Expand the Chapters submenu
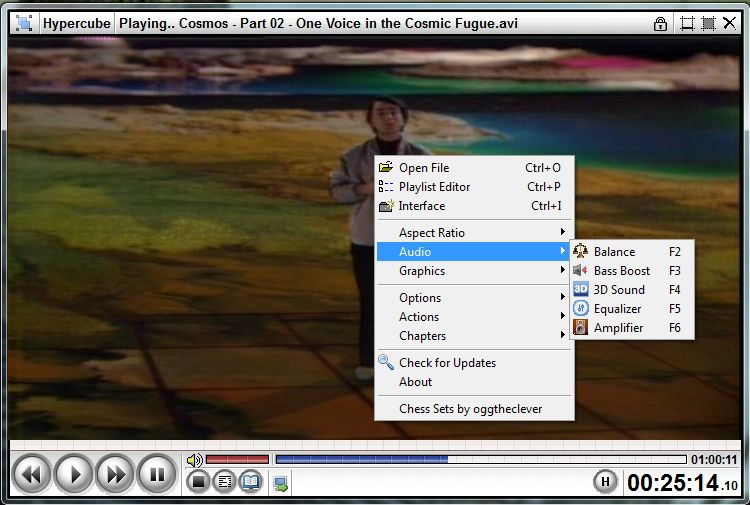 474,336
